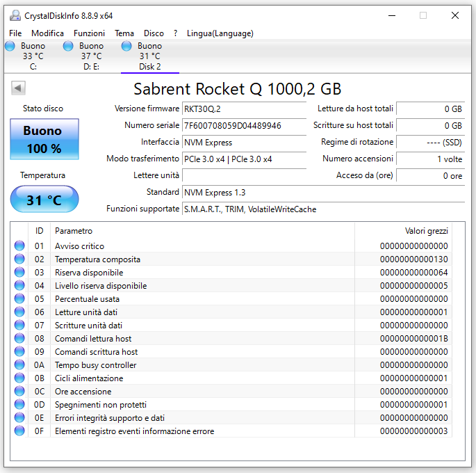Switch to the D: E: drive tab
Screen dimensions: 476x473
click(91, 56)
